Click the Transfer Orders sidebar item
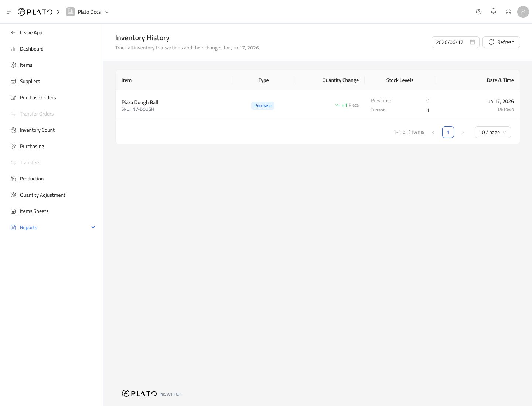532x406 pixels. (x=37, y=114)
